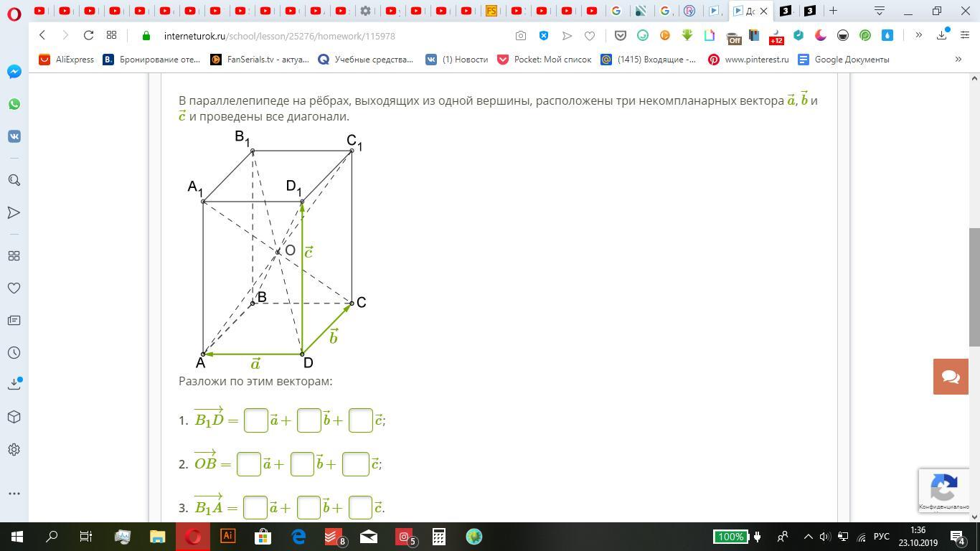
Task: Open the orange chat support widget
Action: [x=951, y=377]
